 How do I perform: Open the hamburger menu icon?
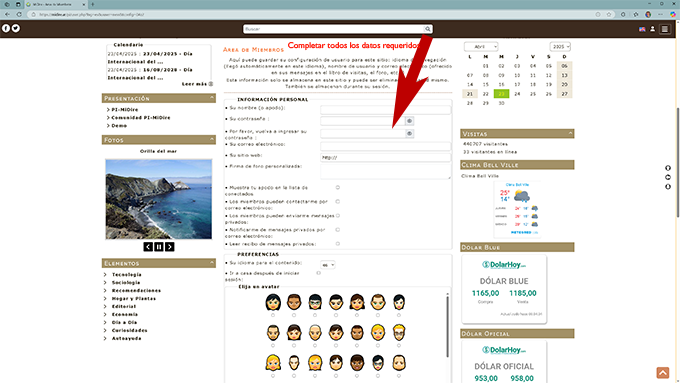pos(664,29)
